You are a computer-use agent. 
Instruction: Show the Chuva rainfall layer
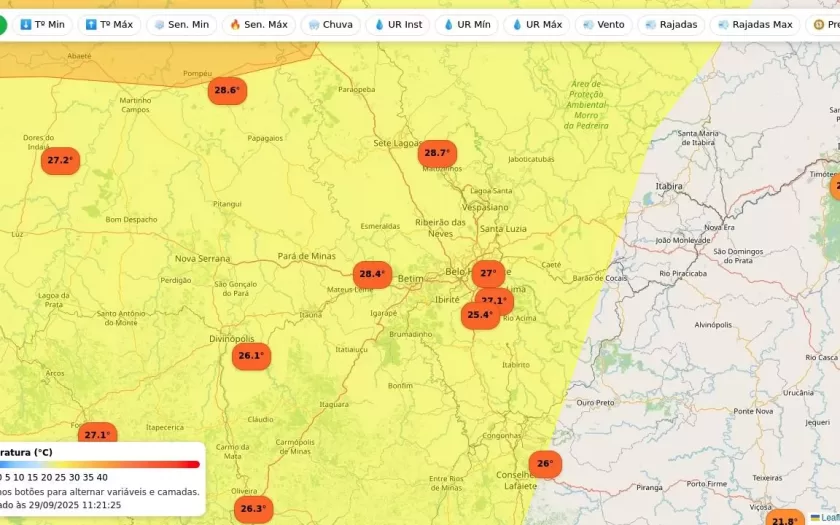pos(330,24)
